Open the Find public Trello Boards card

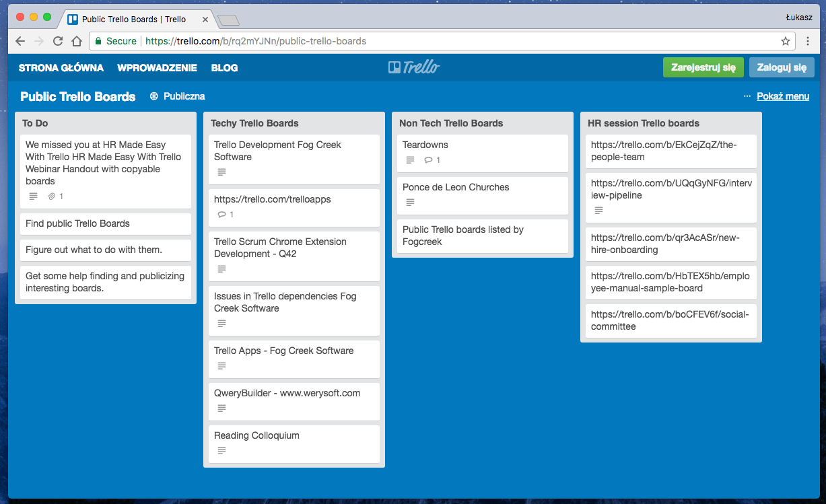106,224
